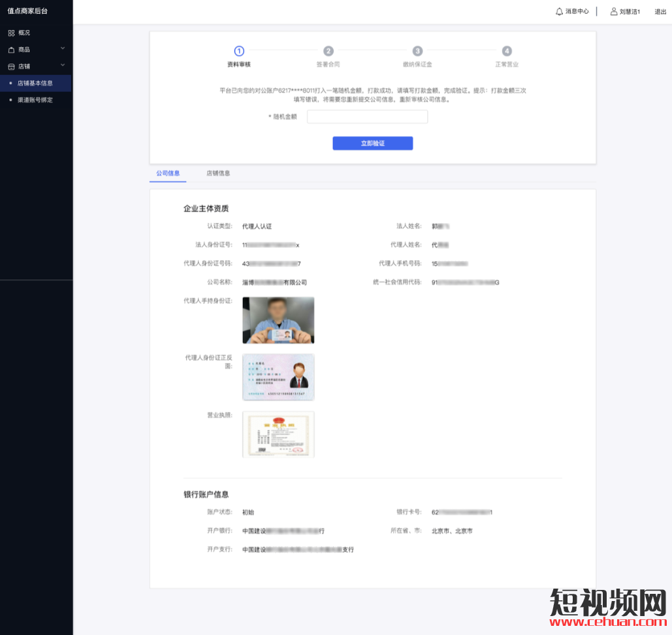This screenshot has height=635, width=672.
Task: Focus the 随机金额 input field
Action: 367,117
